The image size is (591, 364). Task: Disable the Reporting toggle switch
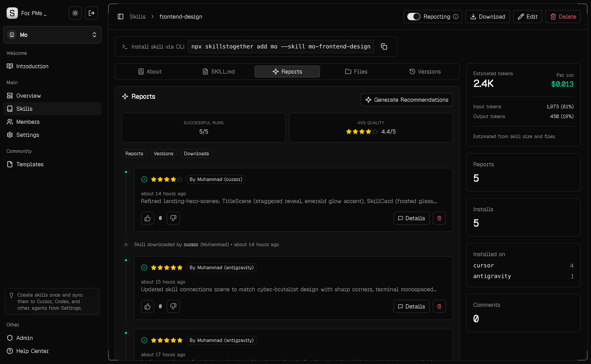[413, 16]
